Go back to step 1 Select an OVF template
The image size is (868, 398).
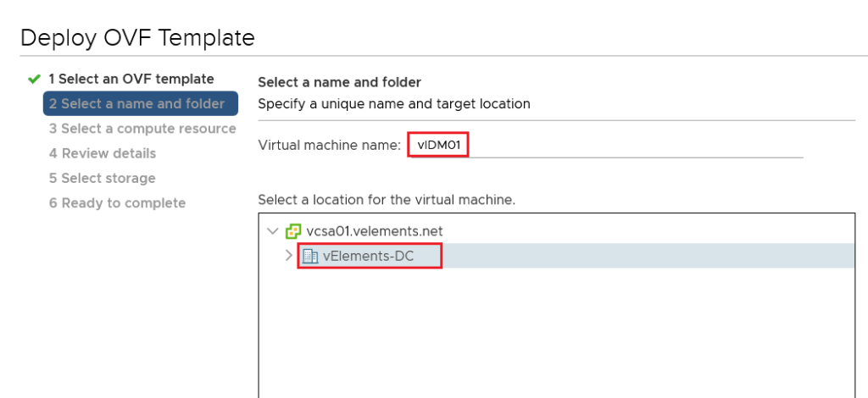tap(131, 79)
